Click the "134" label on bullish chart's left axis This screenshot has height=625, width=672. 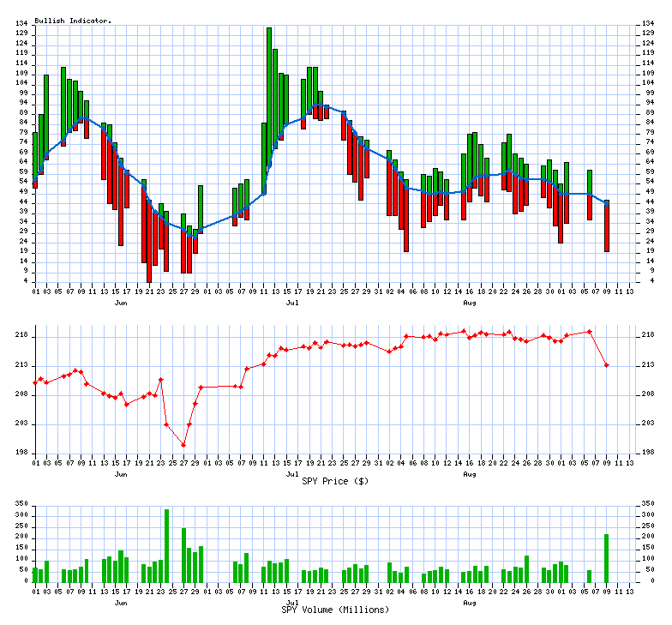click(22, 23)
